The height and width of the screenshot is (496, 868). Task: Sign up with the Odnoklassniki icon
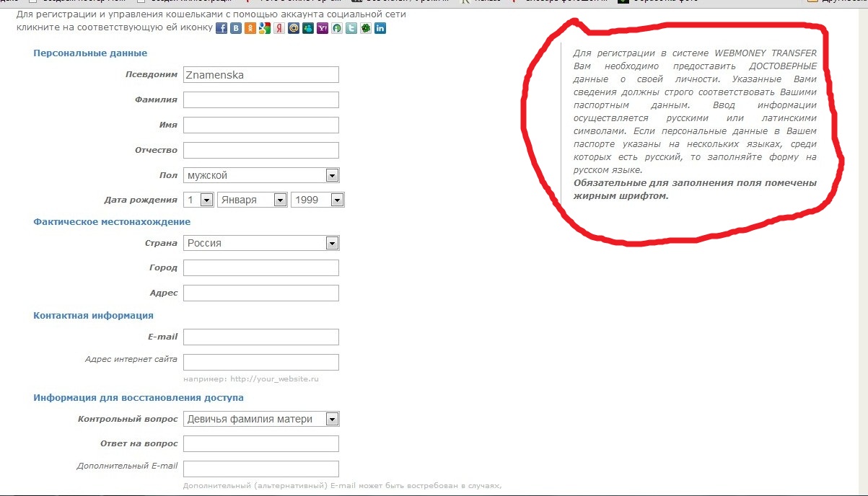pos(250,28)
